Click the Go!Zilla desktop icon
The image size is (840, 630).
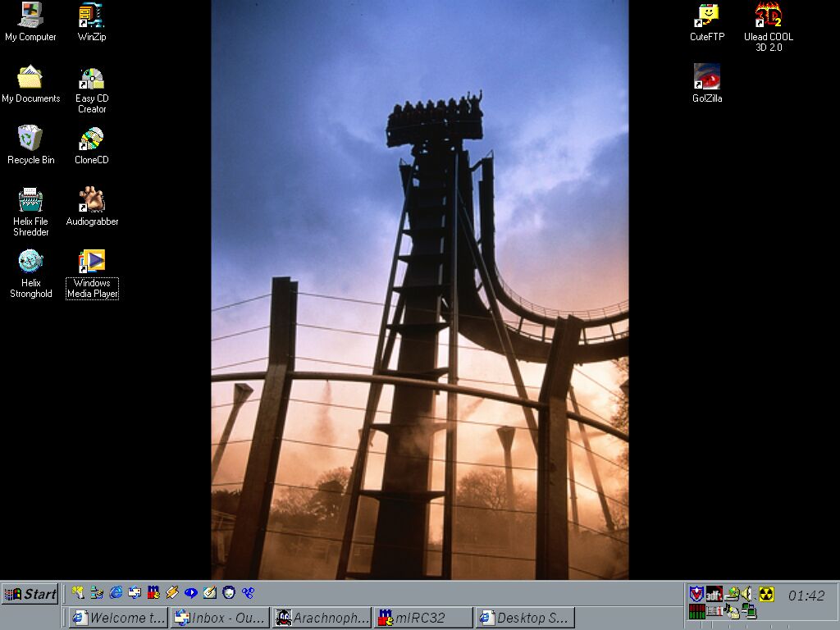coord(706,78)
